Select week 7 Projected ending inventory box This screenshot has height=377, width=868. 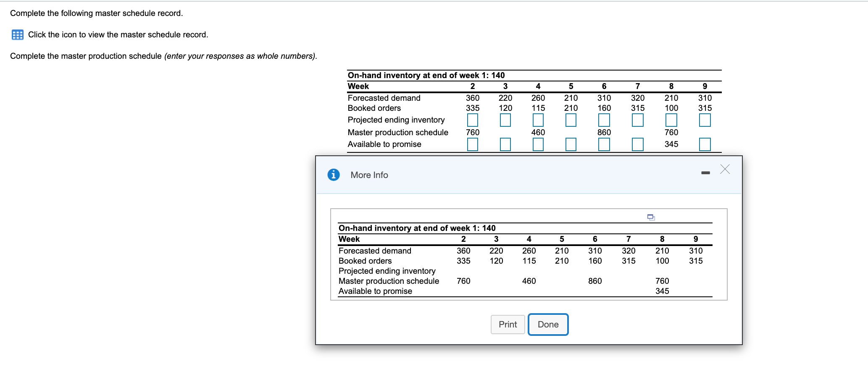[638, 120]
